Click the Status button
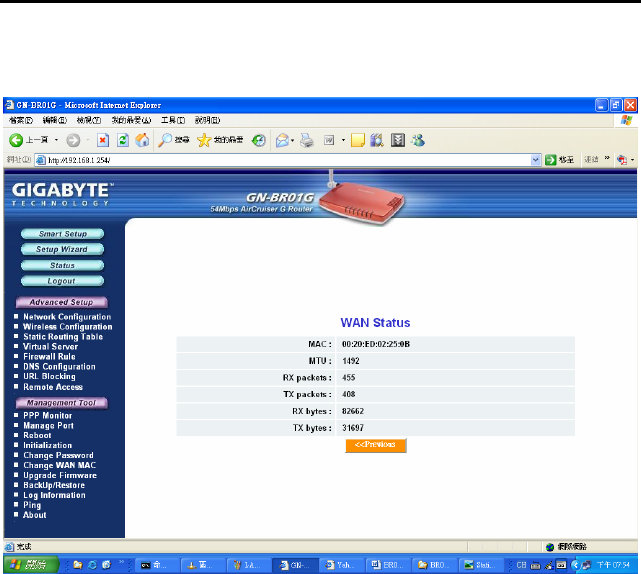Image resolution: width=641 pixels, height=574 pixels. click(63, 266)
